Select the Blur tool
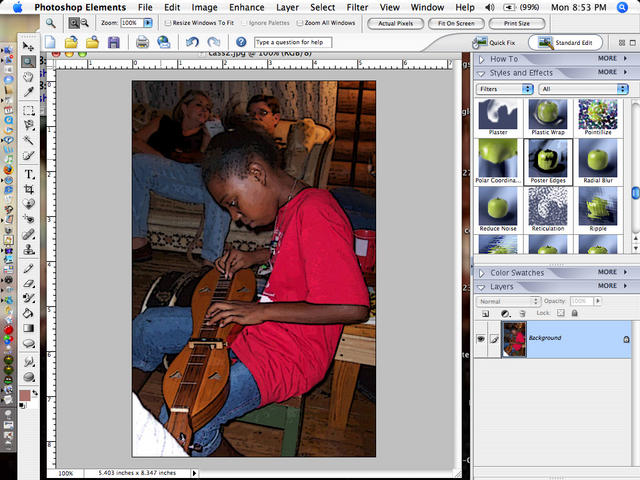Viewport: 640px width, 480px height. [x=28, y=361]
